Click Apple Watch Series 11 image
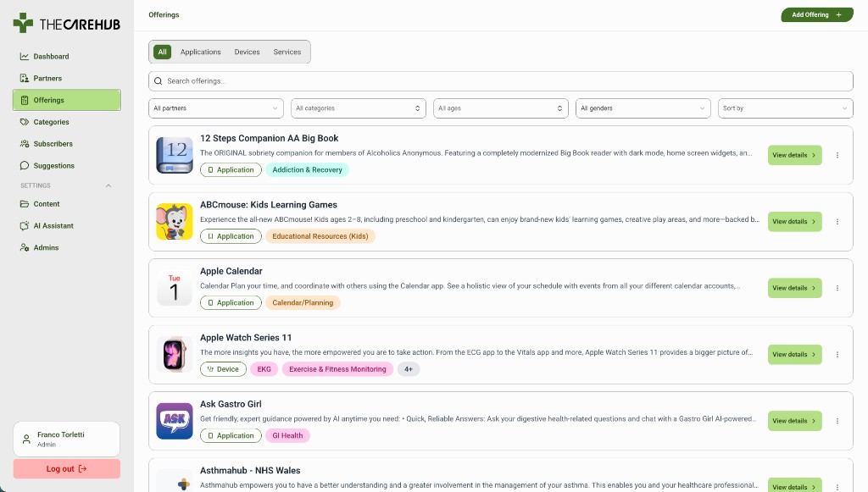The height and width of the screenshot is (492, 868). tap(175, 354)
